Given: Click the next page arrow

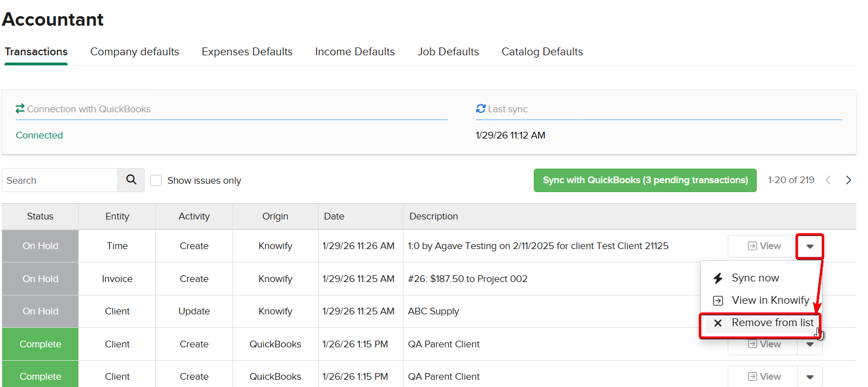Looking at the screenshot, I should pos(848,180).
